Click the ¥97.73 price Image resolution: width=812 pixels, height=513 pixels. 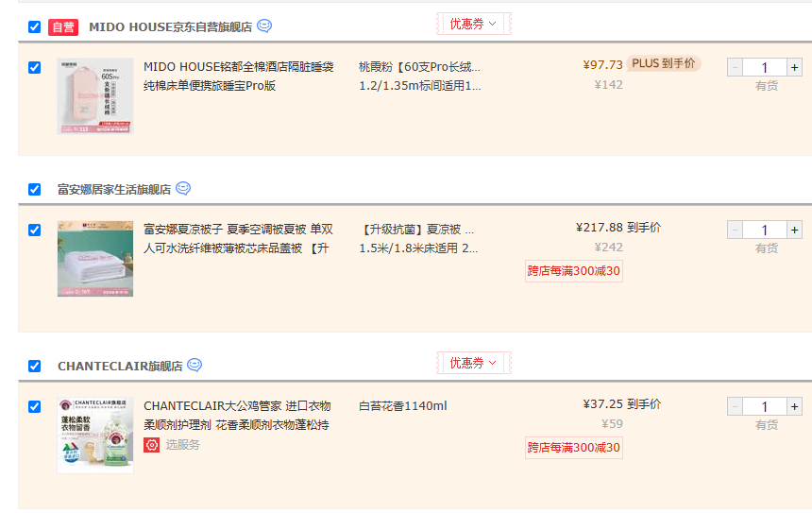pyautogui.click(x=602, y=65)
